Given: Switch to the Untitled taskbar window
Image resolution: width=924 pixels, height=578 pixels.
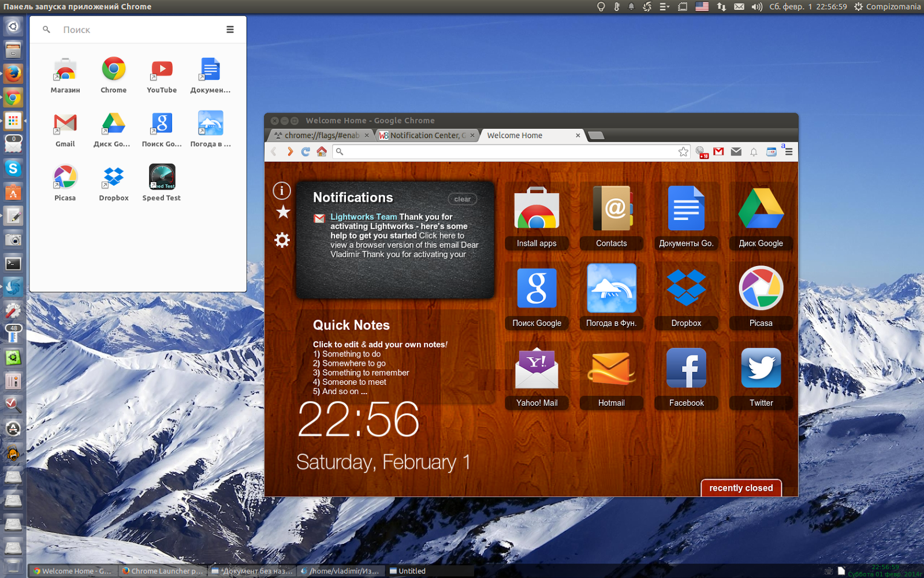Looking at the screenshot, I should click(430, 571).
